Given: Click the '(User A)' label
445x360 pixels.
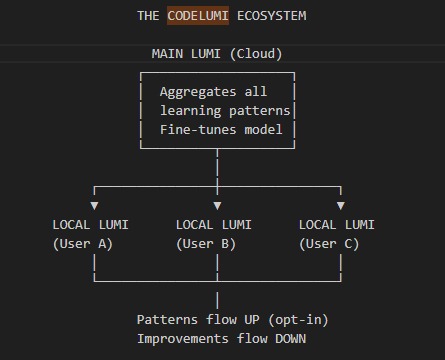Looking at the screenshot, I should click(83, 244).
